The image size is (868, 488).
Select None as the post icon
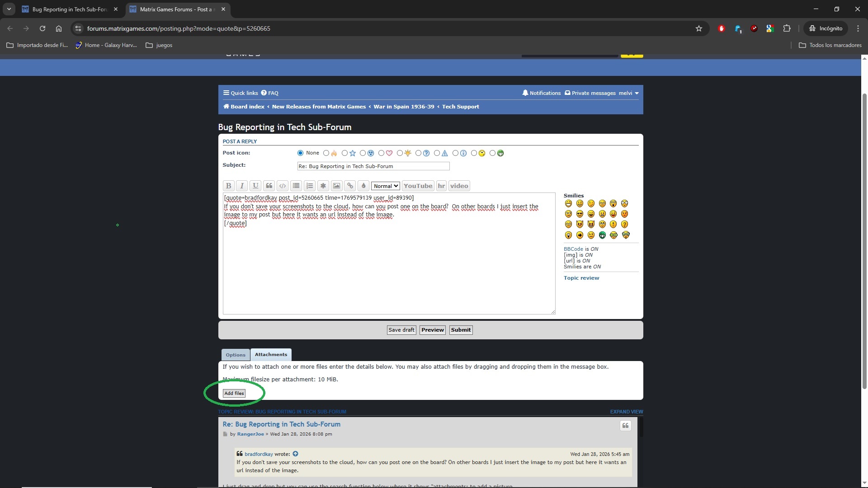click(301, 153)
